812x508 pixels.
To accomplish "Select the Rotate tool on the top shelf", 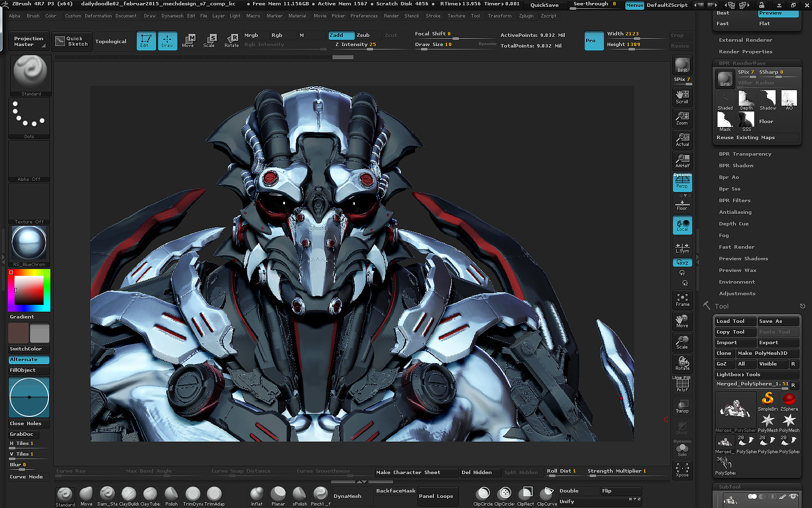I will [x=232, y=41].
